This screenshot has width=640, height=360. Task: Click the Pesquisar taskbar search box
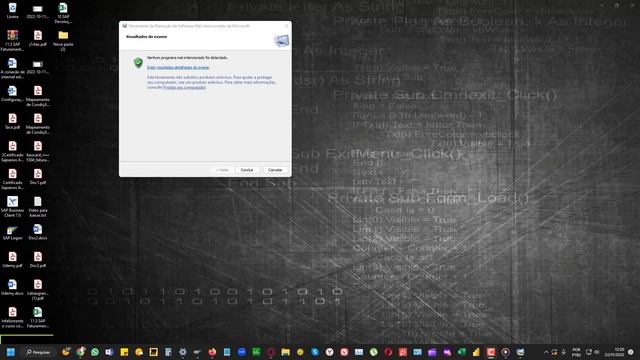coord(38,352)
